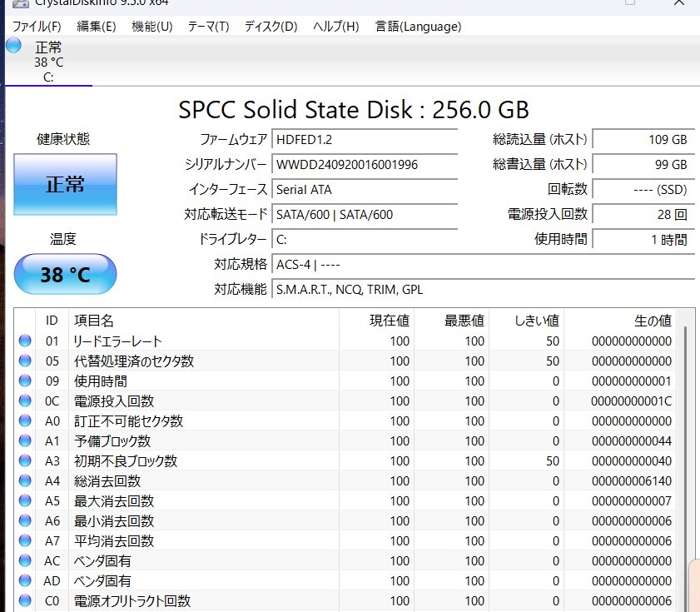Click the 生の値 column header

[x=620, y=321]
